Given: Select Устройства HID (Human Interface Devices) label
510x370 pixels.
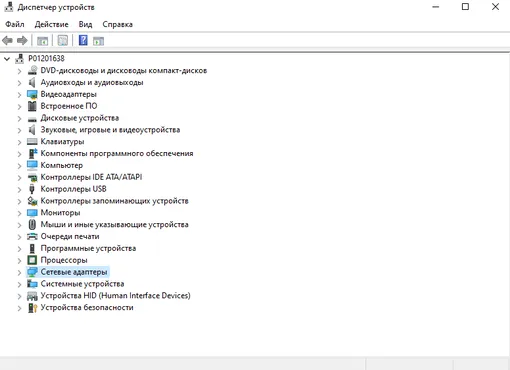Looking at the screenshot, I should coord(115,296).
